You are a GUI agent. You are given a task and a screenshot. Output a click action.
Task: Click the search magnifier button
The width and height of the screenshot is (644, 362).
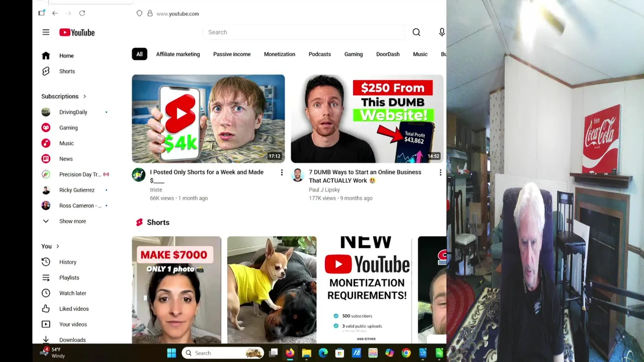(x=416, y=32)
